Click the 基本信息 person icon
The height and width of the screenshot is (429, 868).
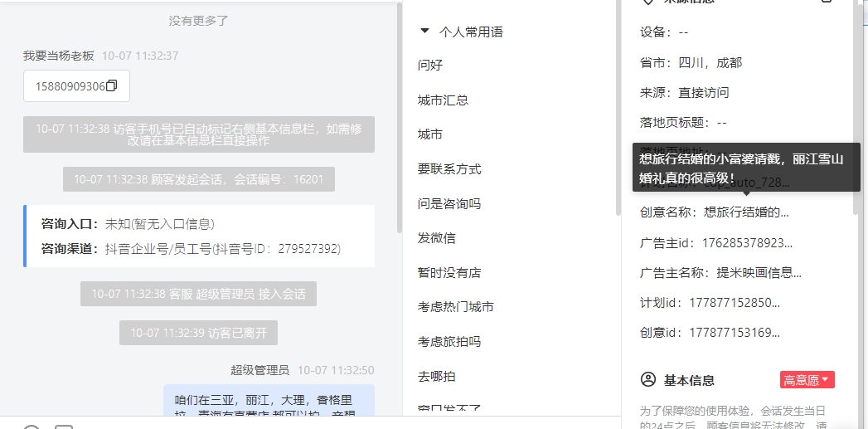(x=647, y=380)
